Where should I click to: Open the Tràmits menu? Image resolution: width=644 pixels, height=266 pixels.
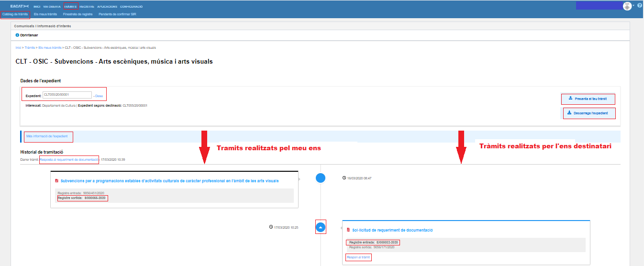[70, 7]
